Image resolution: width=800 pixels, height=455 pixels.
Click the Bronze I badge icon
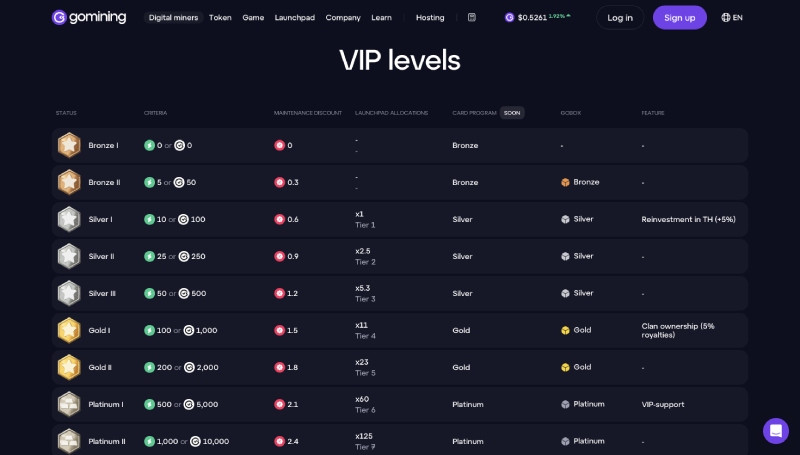tap(69, 145)
